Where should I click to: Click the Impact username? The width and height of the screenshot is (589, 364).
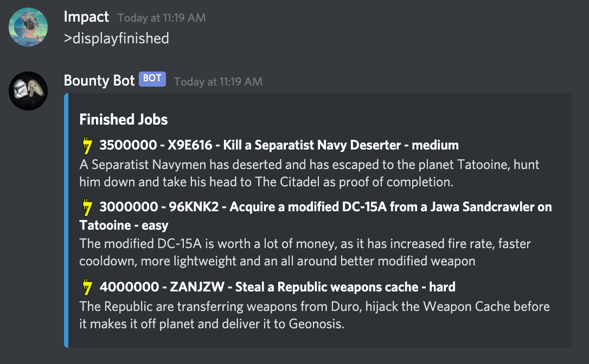click(x=86, y=17)
